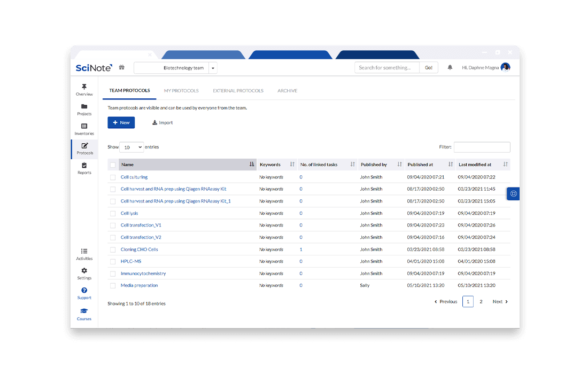588x374 pixels.
Task: Click the notifications bell icon
Action: tap(450, 68)
